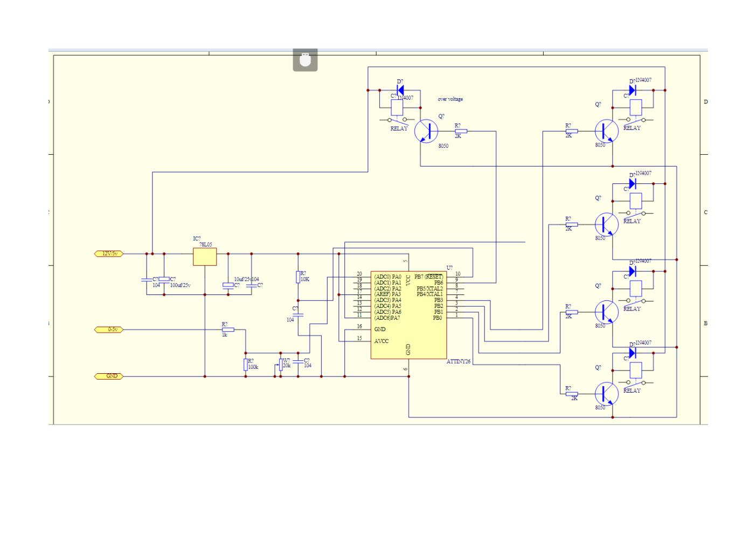Click the 'over voltage' annotation text
756x535 pixels.
(x=450, y=99)
